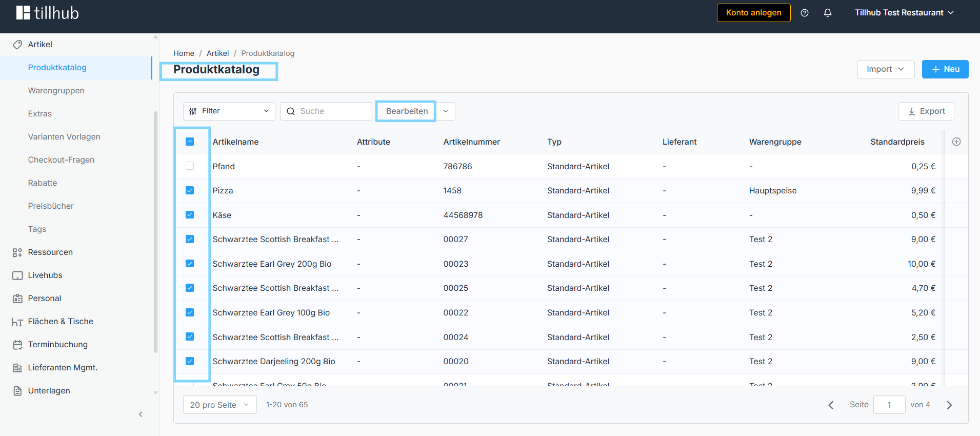
Task: Click the Lieferant column header
Action: pyautogui.click(x=679, y=142)
